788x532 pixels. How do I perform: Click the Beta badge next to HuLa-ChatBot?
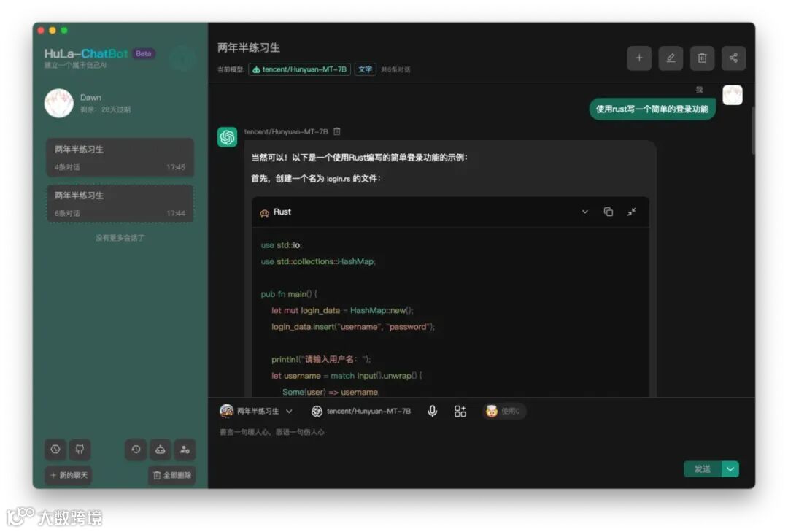(144, 53)
